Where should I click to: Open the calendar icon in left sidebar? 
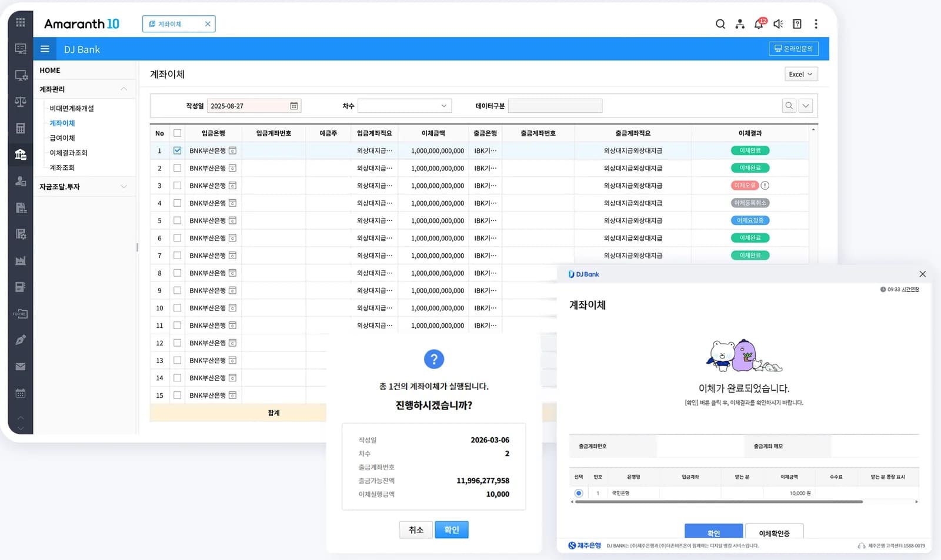(x=21, y=393)
